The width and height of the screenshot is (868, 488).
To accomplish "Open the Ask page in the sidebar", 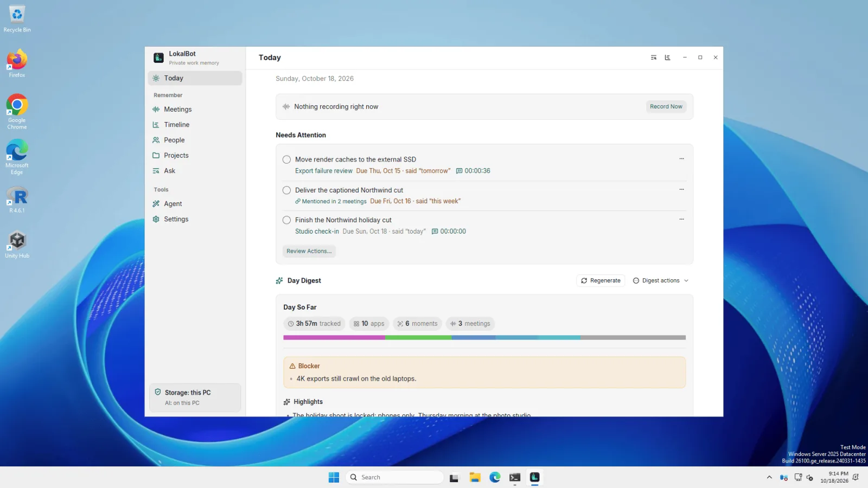I will click(195, 171).
